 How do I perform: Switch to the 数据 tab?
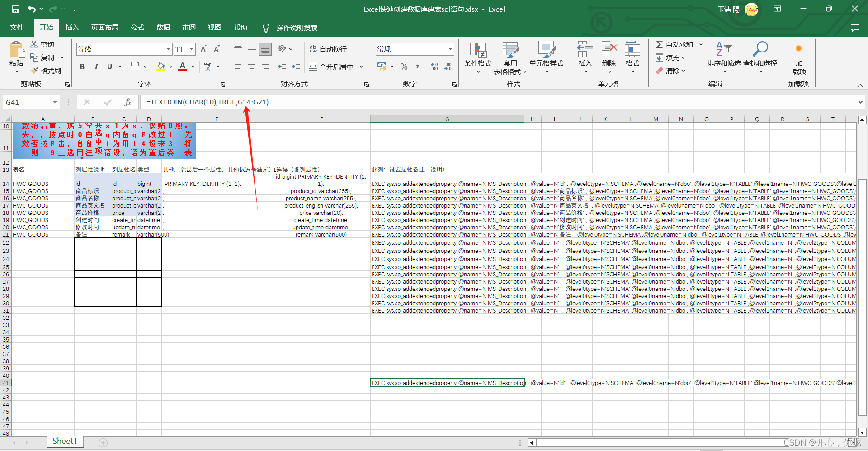pos(163,28)
